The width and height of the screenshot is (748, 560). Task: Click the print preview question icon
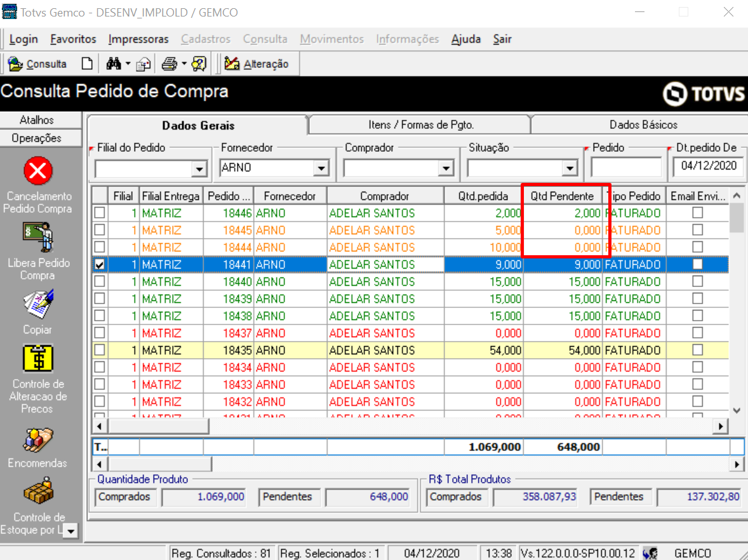pos(199,63)
